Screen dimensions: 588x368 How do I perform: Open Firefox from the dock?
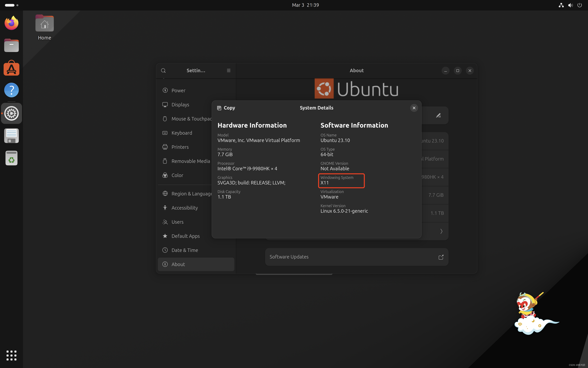coord(11,23)
